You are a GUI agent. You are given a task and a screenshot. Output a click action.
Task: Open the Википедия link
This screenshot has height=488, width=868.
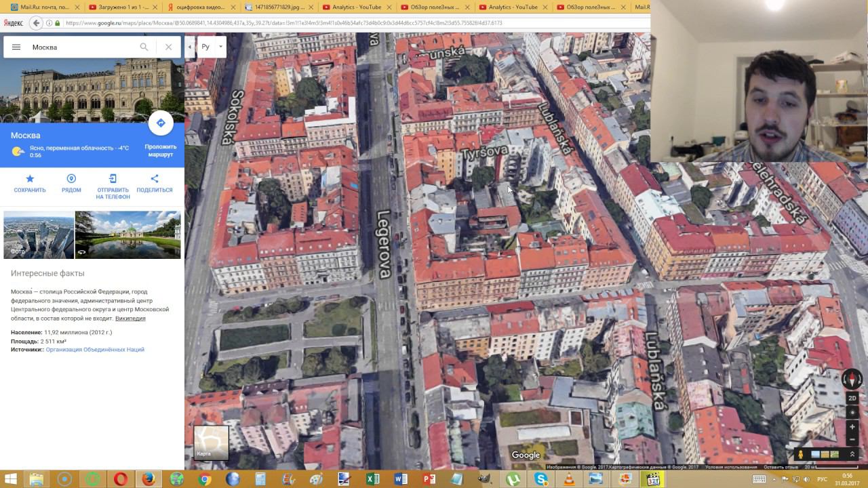point(130,318)
